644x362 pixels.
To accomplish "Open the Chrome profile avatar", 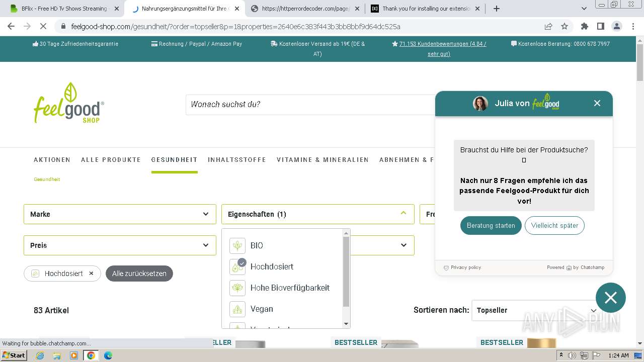I will [x=616, y=26].
